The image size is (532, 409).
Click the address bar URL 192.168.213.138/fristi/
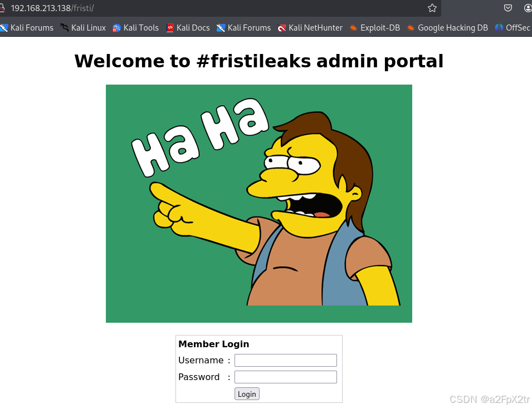[52, 8]
